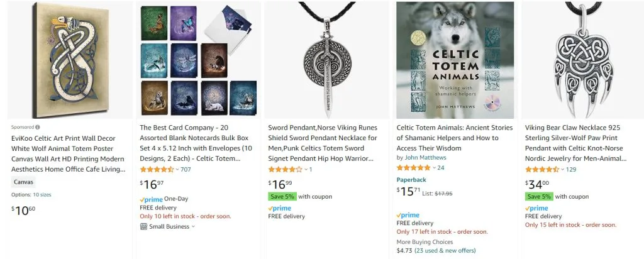This screenshot has width=644, height=259.
Task: Click the Sponsored info icon
Action: click(x=38, y=127)
